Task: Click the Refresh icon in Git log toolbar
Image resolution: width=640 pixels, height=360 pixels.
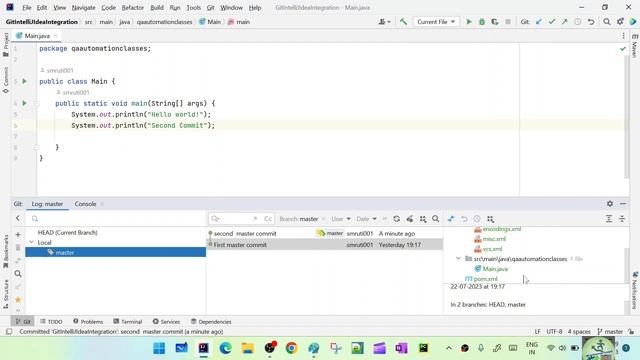Action: [396, 219]
